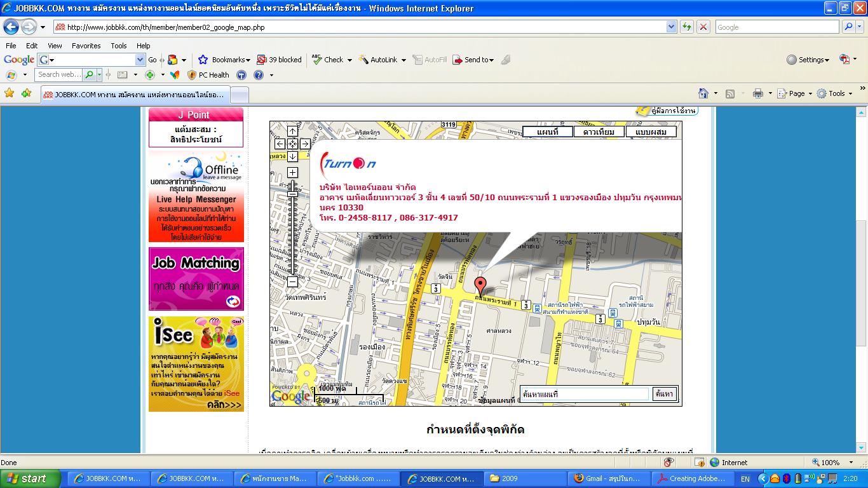Click the browser Forward arrow button
This screenshot has height=488, width=868.
pyautogui.click(x=29, y=27)
